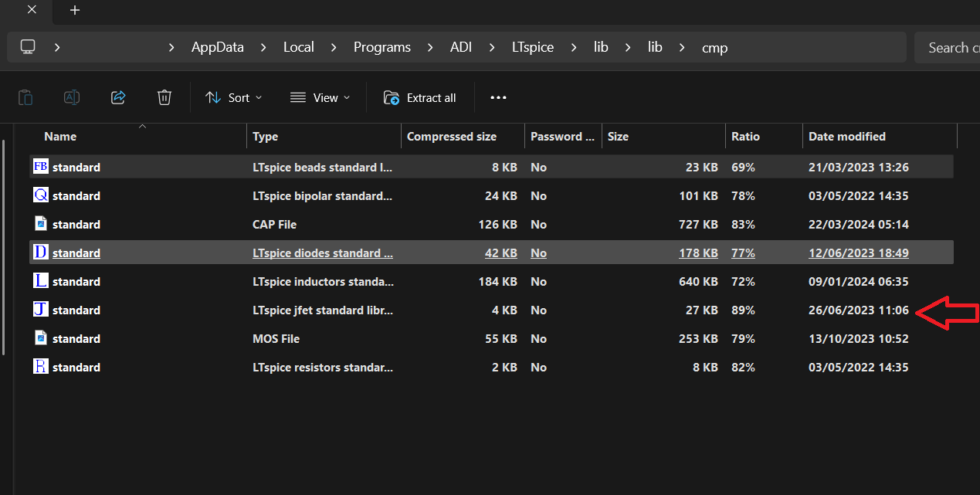
Task: Click the Search box
Action: (x=947, y=47)
